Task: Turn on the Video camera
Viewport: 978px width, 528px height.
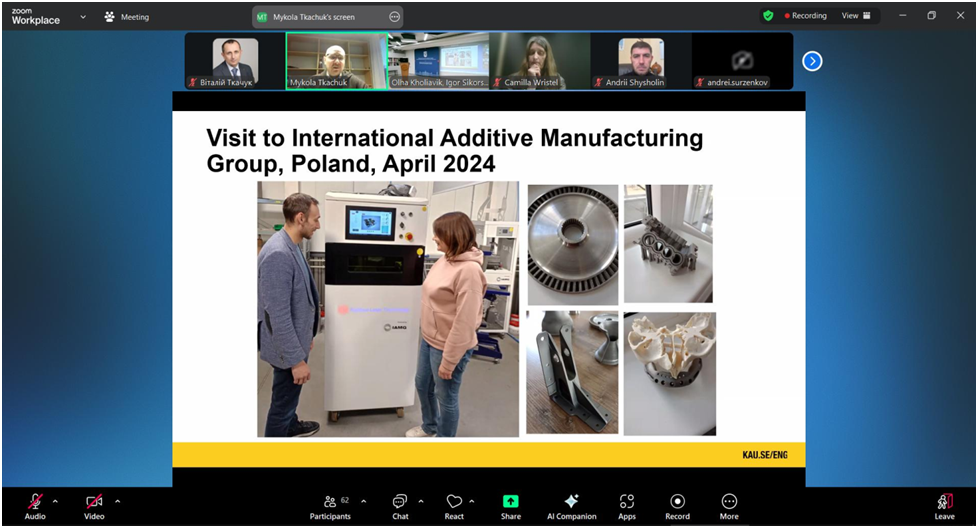Action: click(94, 502)
